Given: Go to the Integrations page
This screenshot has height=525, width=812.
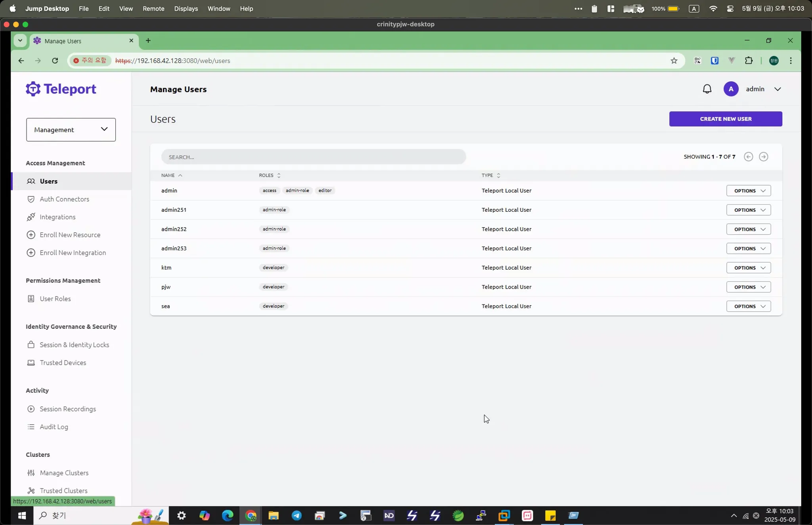Looking at the screenshot, I should [x=57, y=217].
